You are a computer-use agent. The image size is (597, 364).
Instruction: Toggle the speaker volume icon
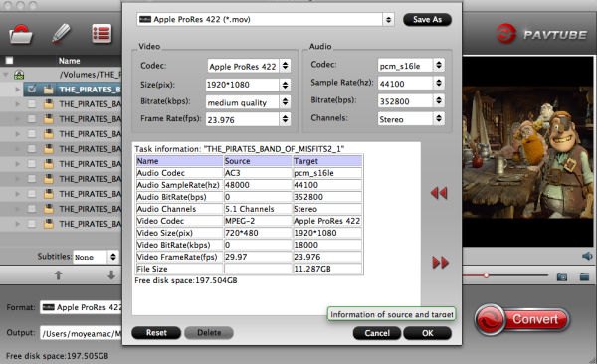pos(587,256)
